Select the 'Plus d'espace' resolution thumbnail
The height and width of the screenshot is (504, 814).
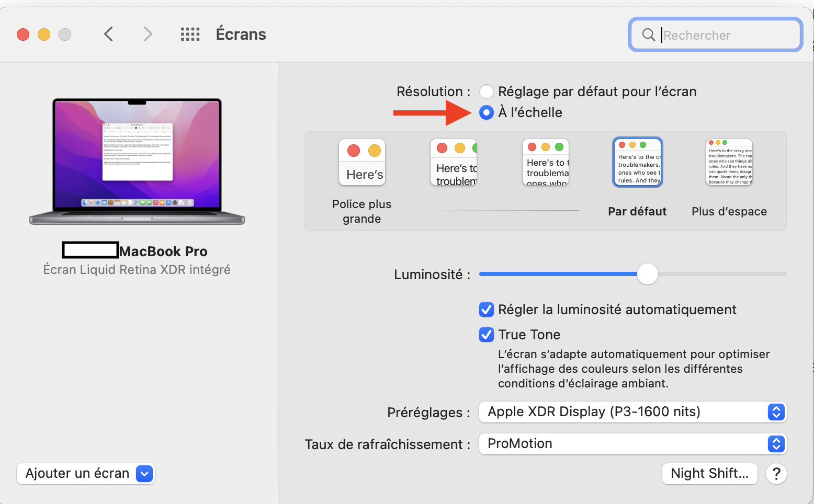(x=729, y=162)
